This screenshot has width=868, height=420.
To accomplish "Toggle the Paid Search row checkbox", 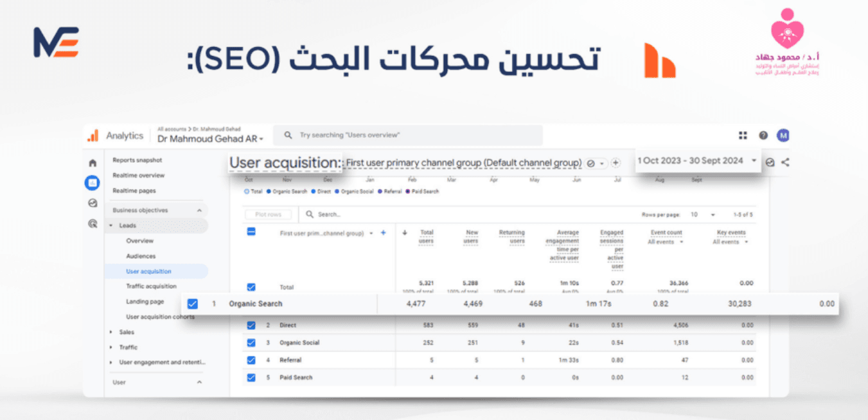I will tap(251, 378).
